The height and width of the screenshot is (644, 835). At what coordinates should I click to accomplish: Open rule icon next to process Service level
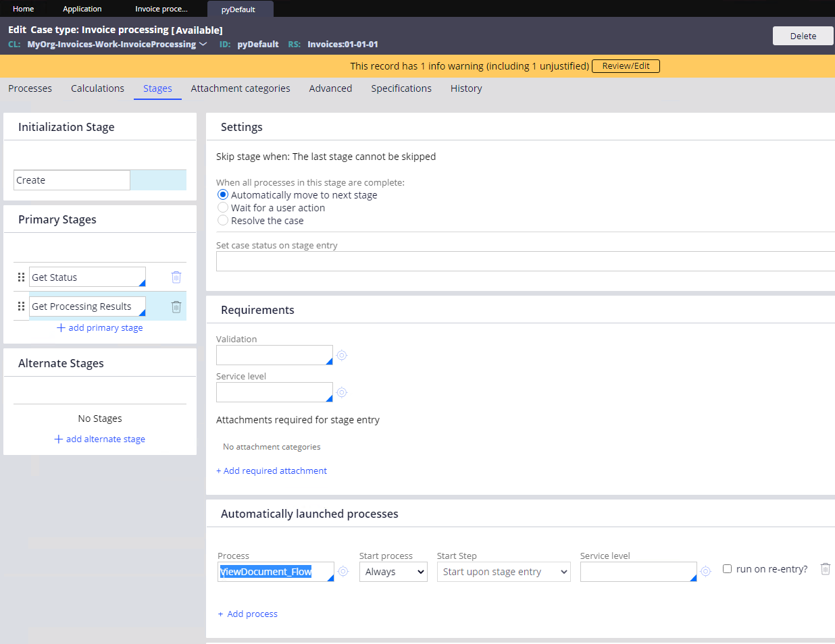click(x=705, y=572)
